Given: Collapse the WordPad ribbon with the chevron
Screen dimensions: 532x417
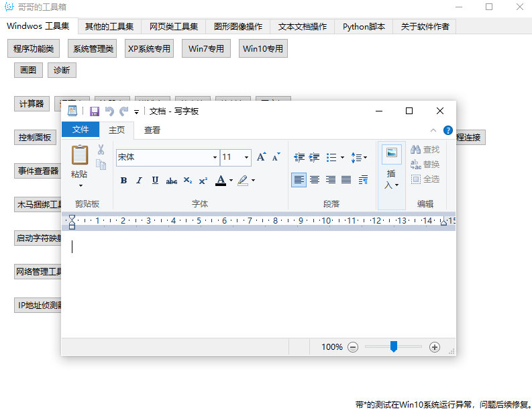Looking at the screenshot, I should click(433, 130).
